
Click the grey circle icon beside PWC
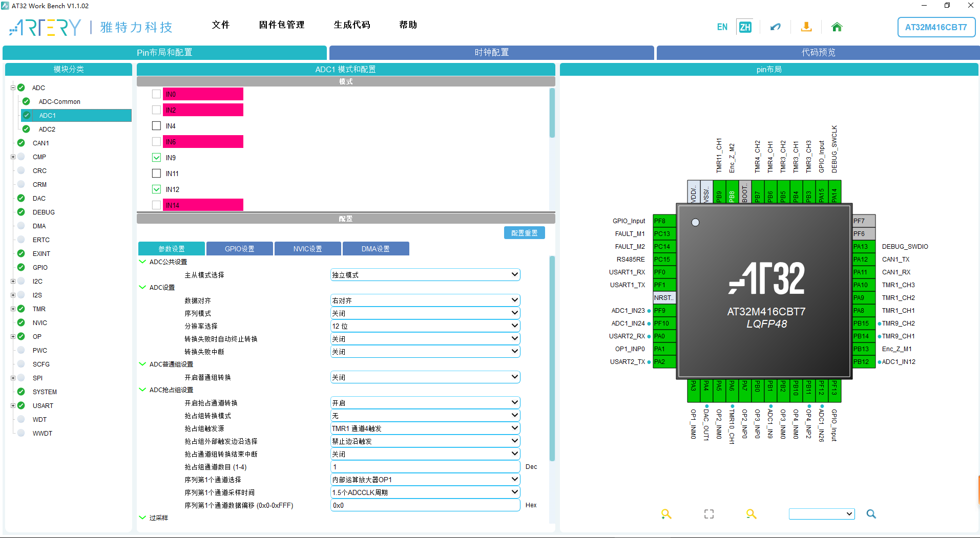21,350
